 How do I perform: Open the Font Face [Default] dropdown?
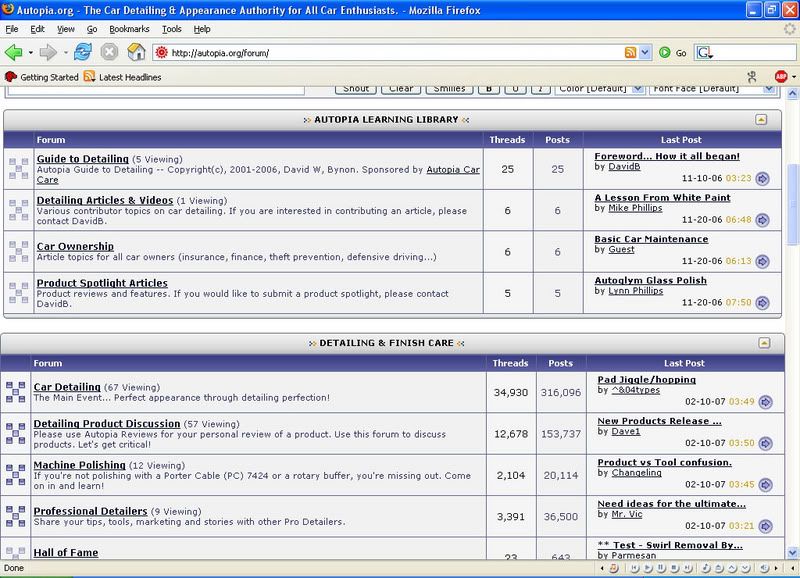click(712, 89)
